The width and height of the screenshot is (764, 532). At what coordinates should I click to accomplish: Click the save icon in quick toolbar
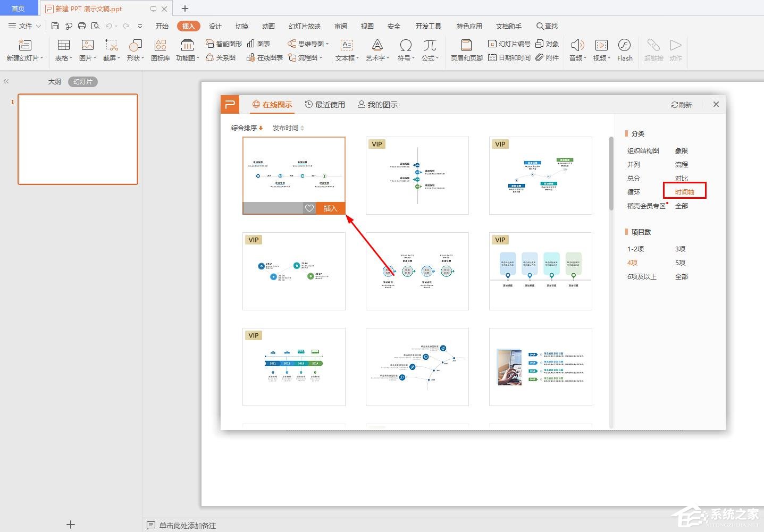tap(55, 26)
